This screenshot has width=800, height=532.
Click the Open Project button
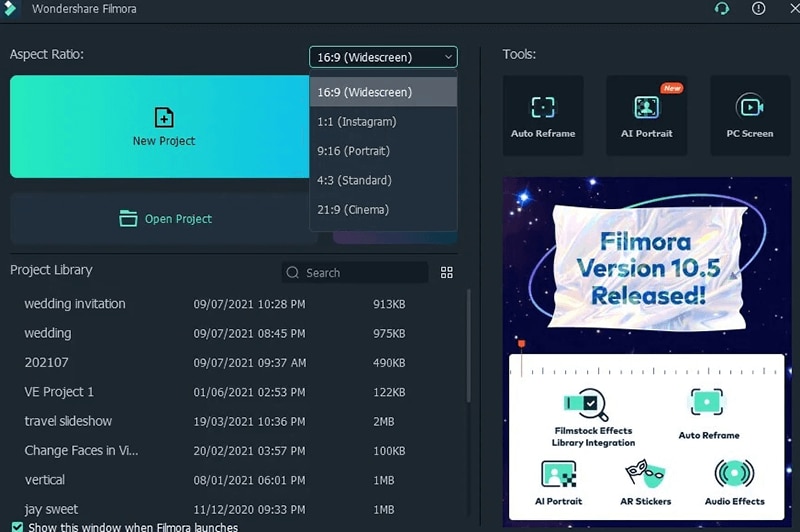pyautogui.click(x=163, y=219)
